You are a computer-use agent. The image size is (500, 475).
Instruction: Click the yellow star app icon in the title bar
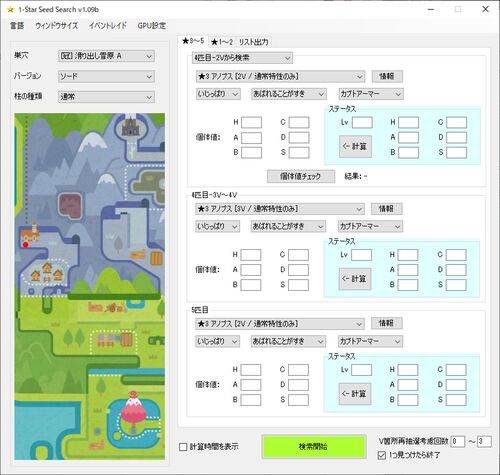click(10, 9)
